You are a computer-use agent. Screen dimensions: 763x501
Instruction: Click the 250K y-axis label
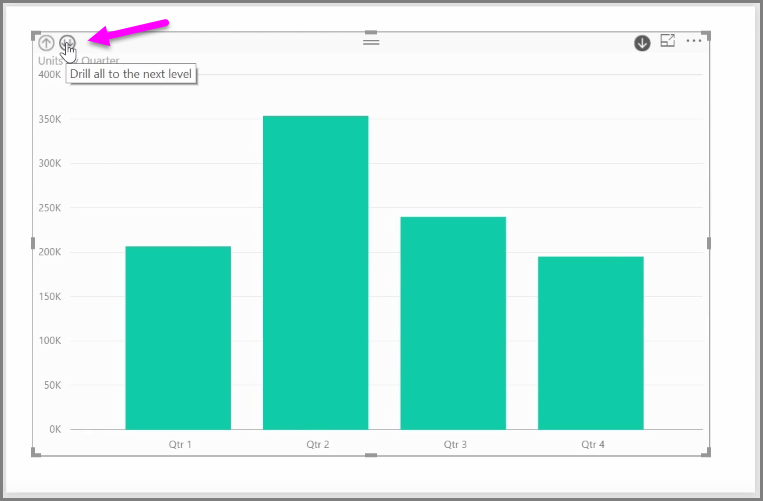point(50,208)
